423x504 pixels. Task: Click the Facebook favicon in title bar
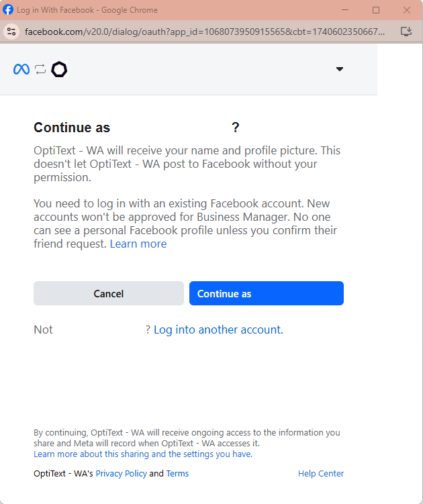click(x=8, y=9)
